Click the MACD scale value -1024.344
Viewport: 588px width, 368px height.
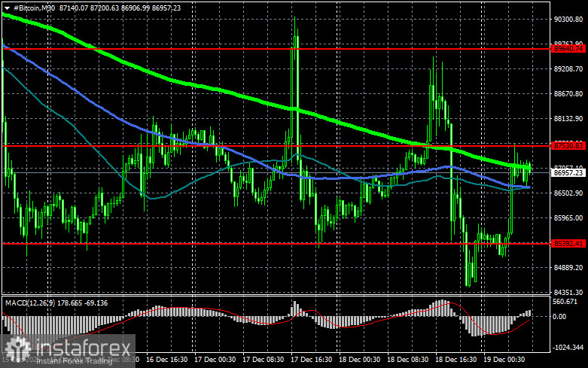click(x=568, y=348)
